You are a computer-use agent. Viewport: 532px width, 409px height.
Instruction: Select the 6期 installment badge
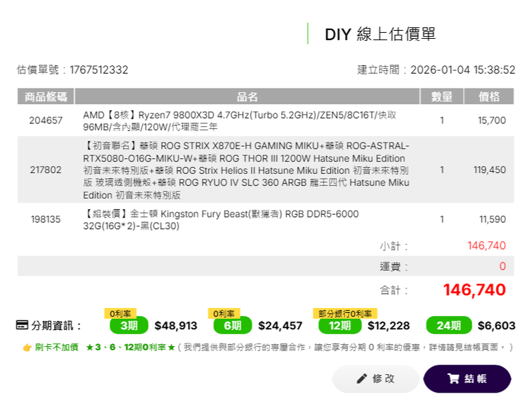(x=233, y=326)
